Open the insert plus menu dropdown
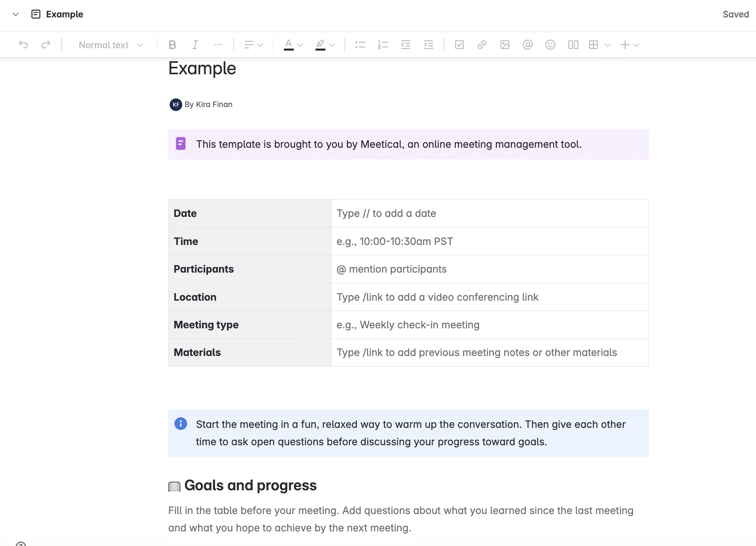The width and height of the screenshot is (756, 546). (630, 45)
